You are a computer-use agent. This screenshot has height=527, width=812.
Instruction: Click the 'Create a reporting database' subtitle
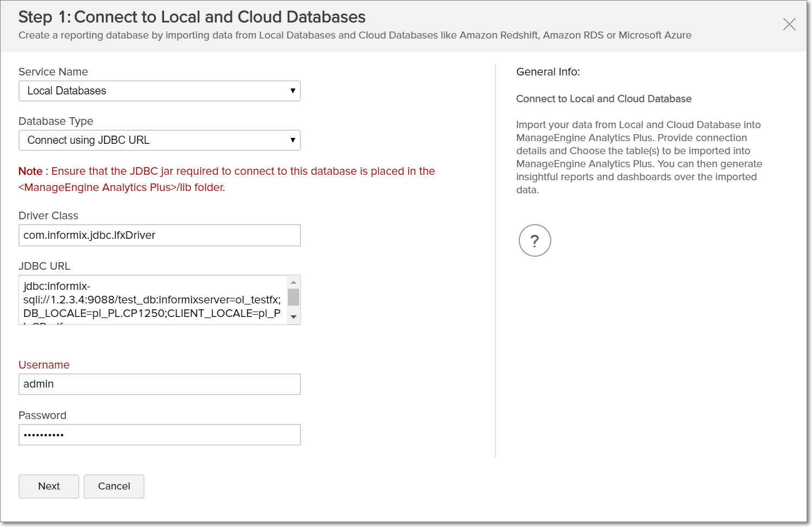pos(355,35)
